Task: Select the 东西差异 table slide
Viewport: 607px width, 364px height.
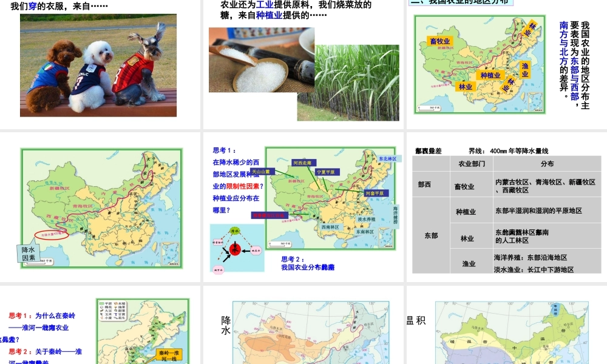Action: pos(507,207)
